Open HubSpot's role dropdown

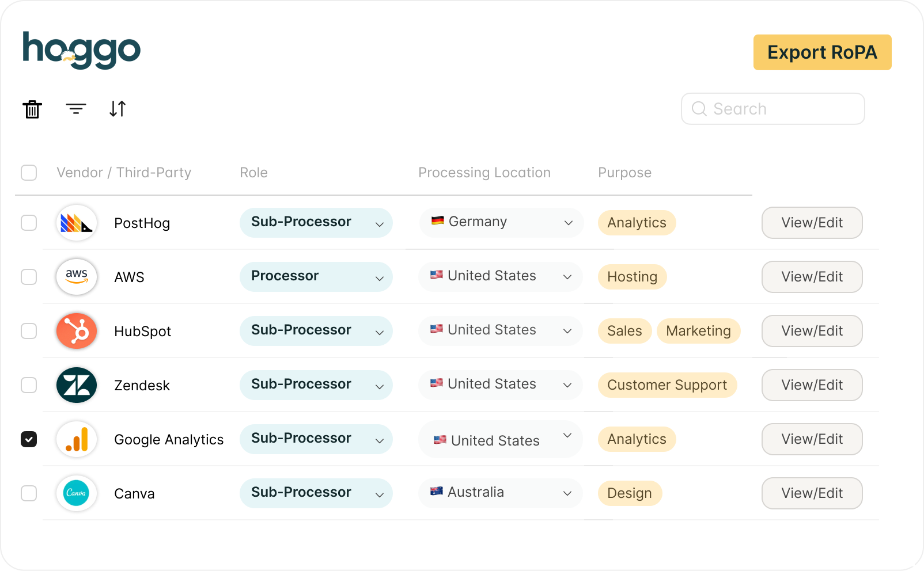[x=316, y=331]
